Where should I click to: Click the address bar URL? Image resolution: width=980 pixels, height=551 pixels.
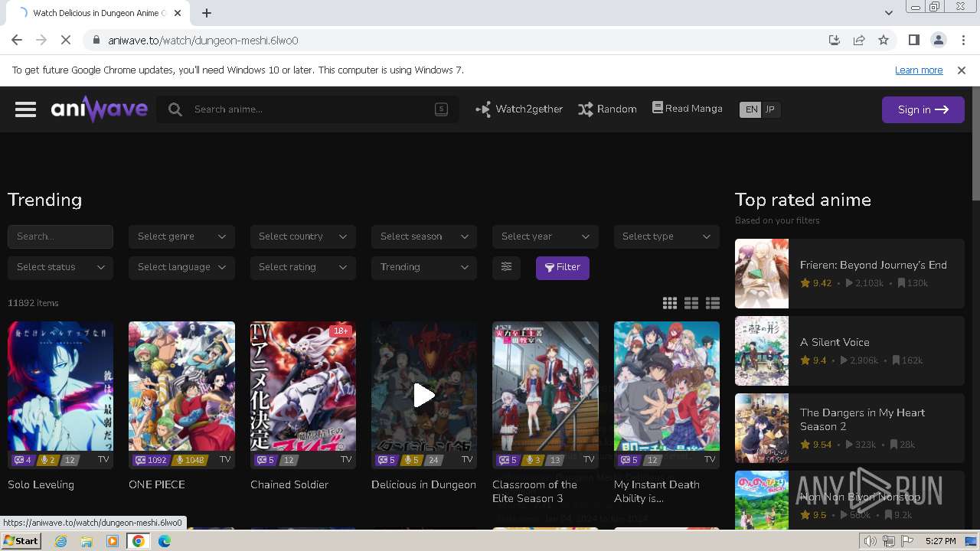point(203,41)
